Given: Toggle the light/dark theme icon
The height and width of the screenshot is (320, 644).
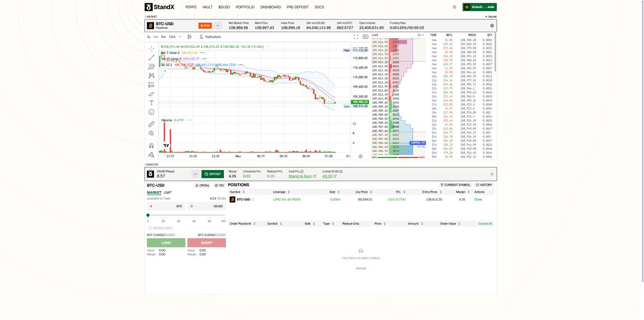Looking at the screenshot, I should 455,7.
